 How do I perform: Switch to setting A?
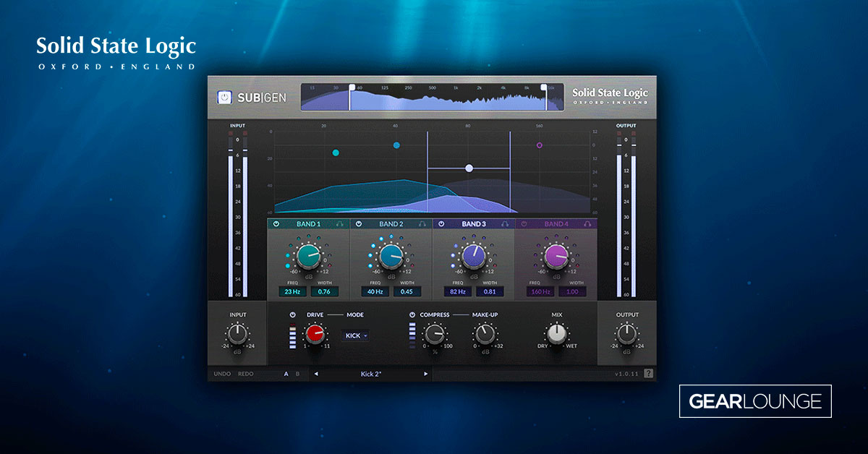(285, 374)
